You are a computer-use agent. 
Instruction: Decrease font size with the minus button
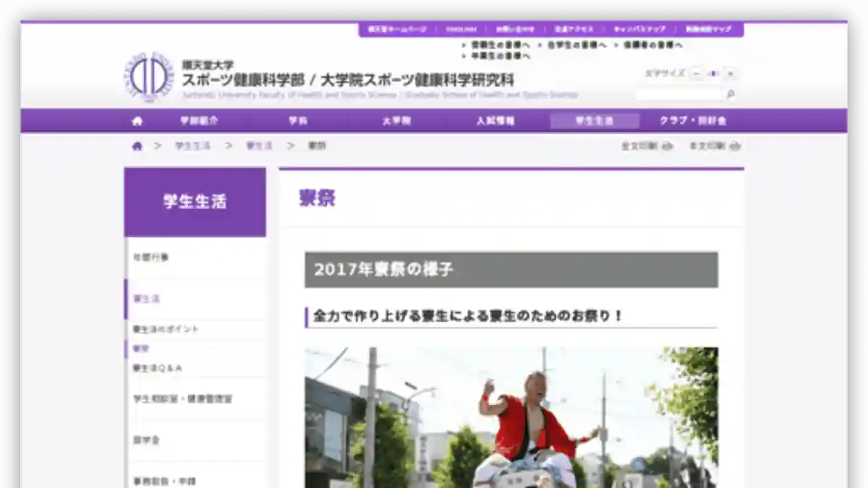696,74
